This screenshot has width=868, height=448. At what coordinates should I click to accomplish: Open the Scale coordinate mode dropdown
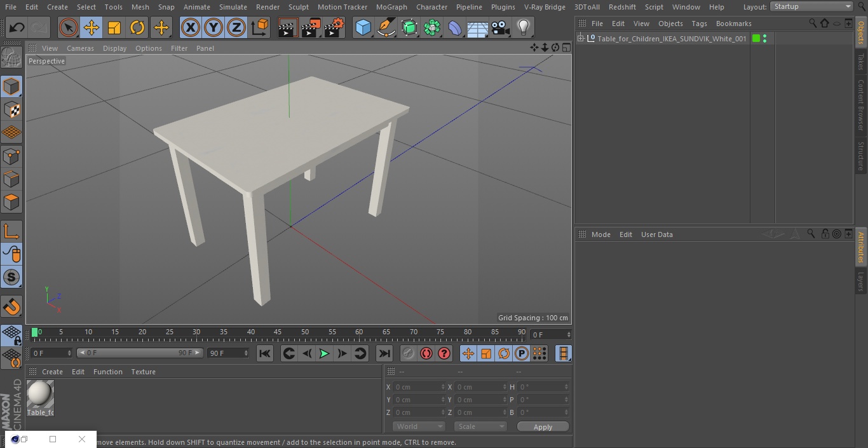480,426
